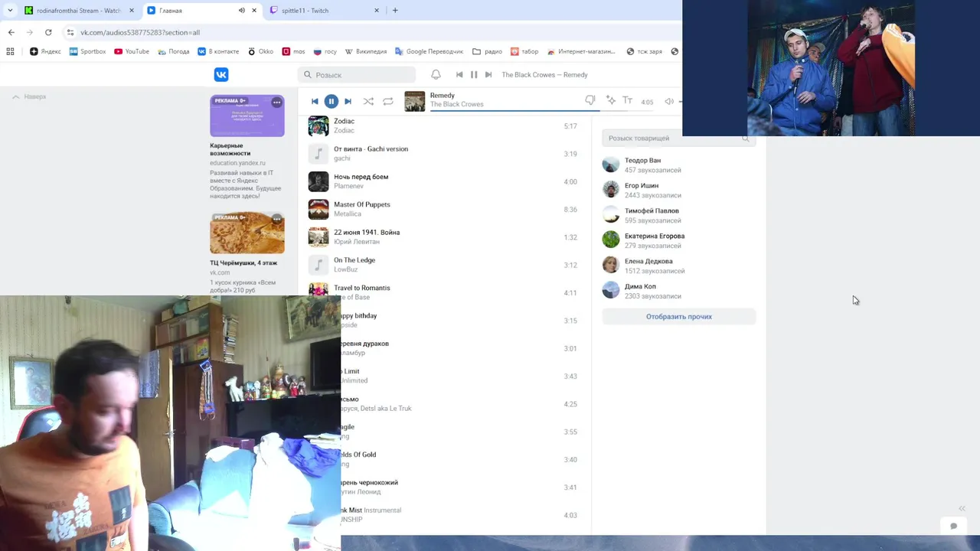Go to next track in audio player

click(348, 101)
